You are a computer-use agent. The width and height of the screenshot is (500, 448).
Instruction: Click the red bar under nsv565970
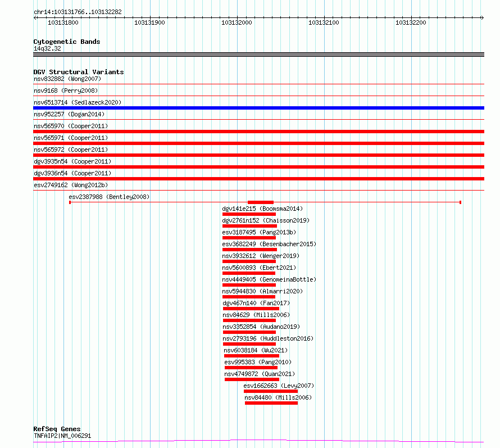pos(258,132)
